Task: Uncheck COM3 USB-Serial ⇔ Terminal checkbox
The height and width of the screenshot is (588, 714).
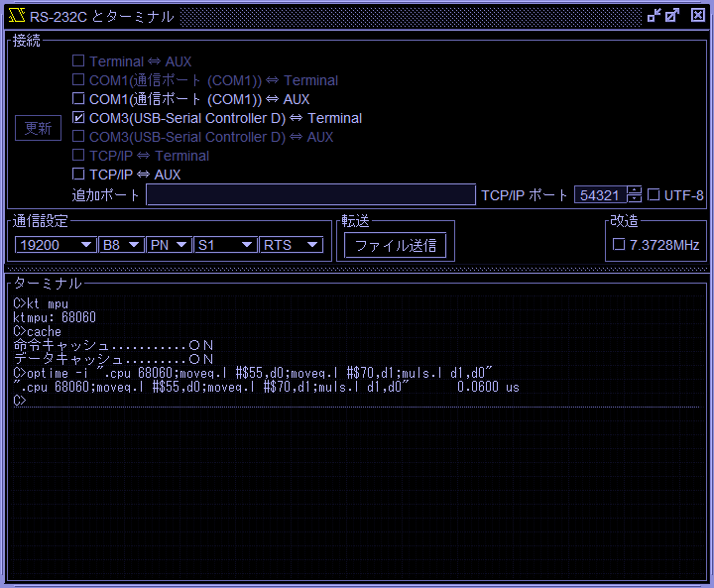Action: click(x=78, y=118)
